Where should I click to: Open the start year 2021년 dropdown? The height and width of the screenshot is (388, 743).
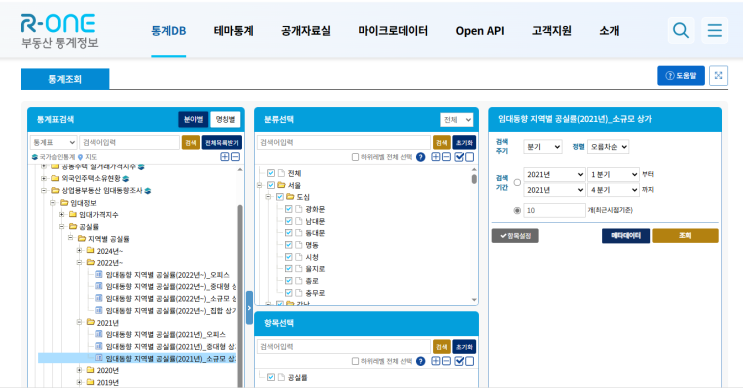coord(554,175)
